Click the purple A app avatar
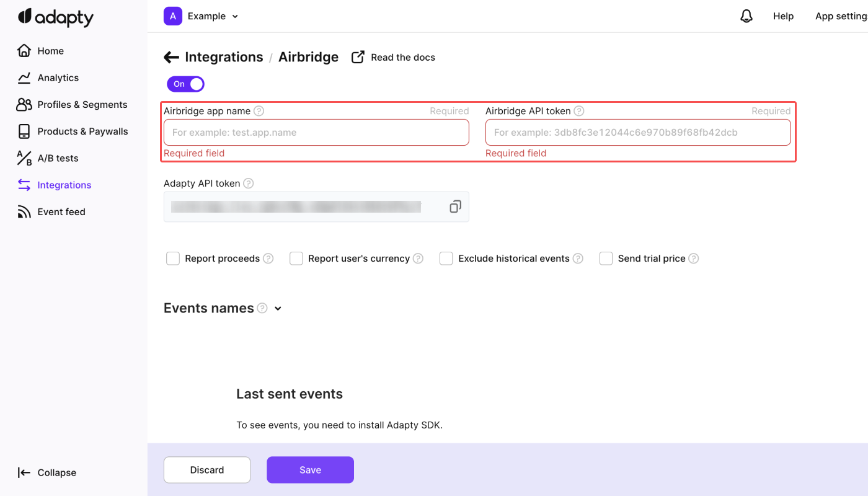This screenshot has width=868, height=496. [x=172, y=16]
